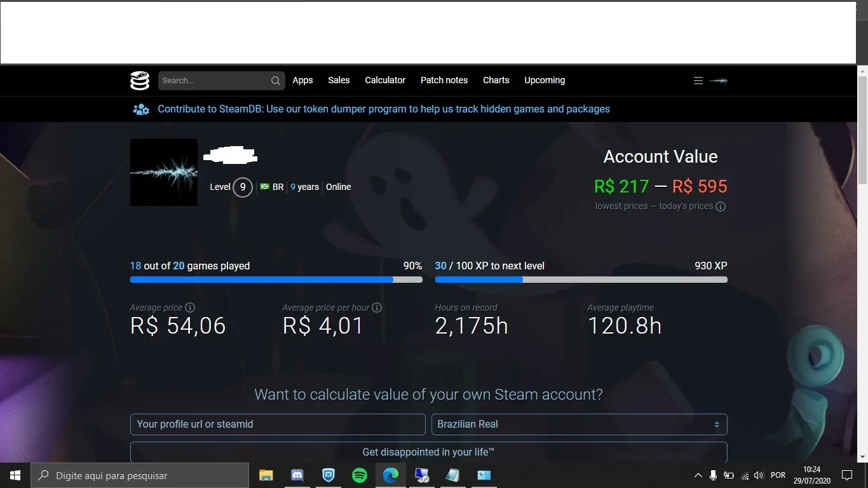Click the profile url or steamid field
Image resolution: width=868 pixels, height=488 pixels.
278,424
